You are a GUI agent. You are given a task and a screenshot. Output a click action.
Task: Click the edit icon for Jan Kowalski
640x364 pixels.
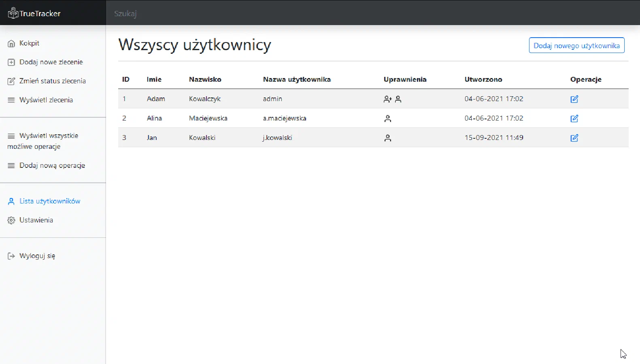tap(574, 138)
